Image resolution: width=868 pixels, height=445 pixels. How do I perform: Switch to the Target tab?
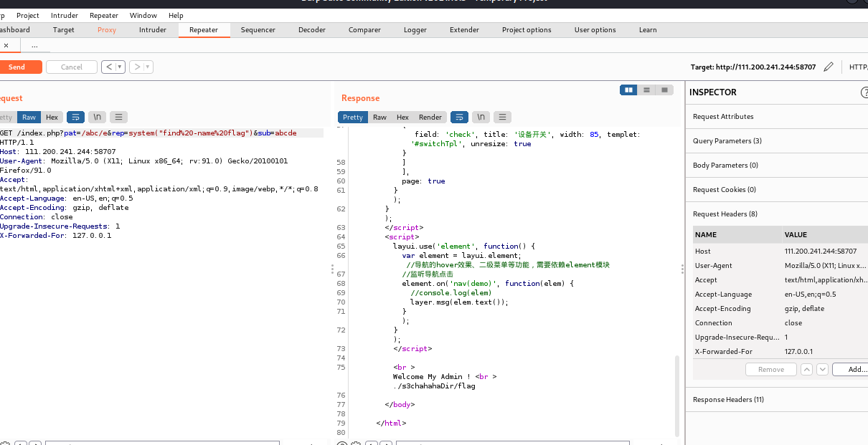64,30
